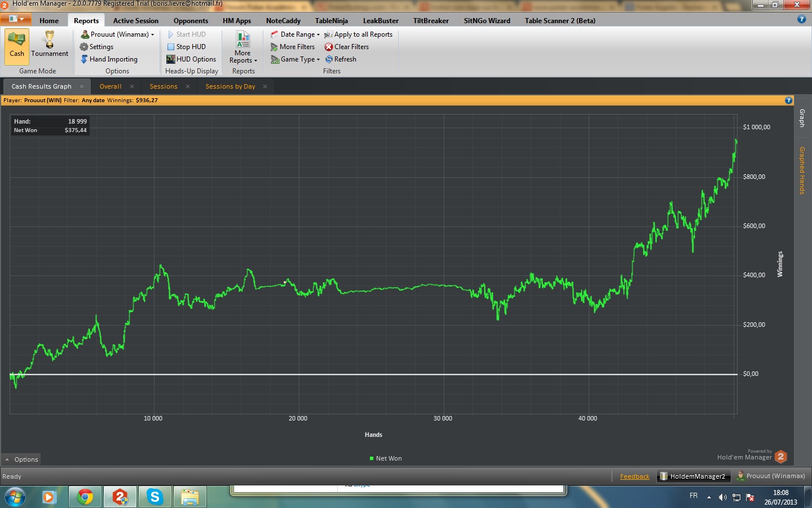Image resolution: width=812 pixels, height=508 pixels.
Task: Switch to Graph side panel
Action: point(802,118)
